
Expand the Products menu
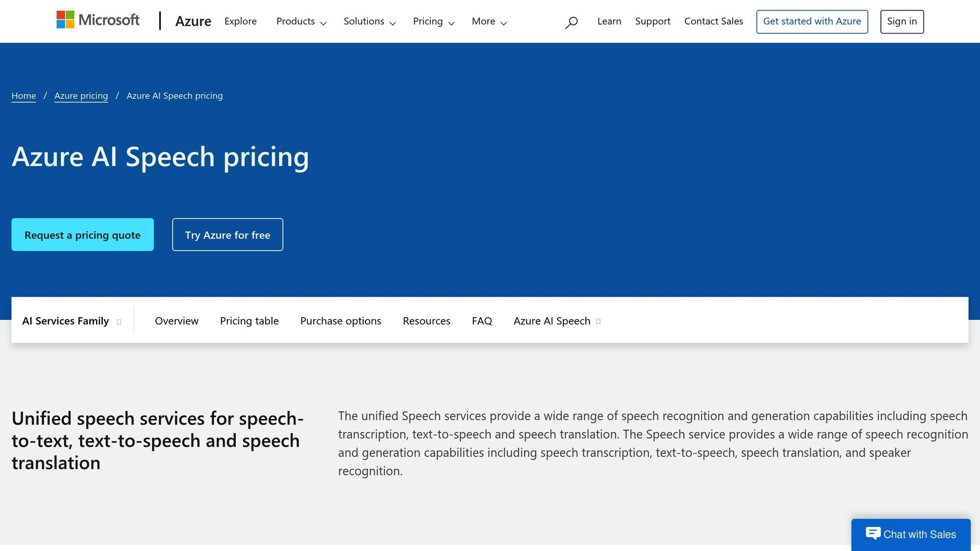tap(301, 22)
